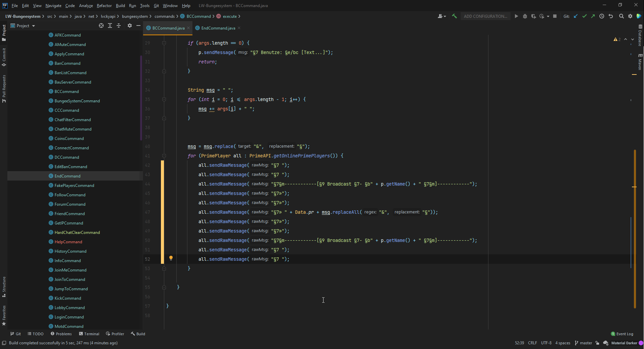Open the Refactor menu
644x349 pixels.
104,6
